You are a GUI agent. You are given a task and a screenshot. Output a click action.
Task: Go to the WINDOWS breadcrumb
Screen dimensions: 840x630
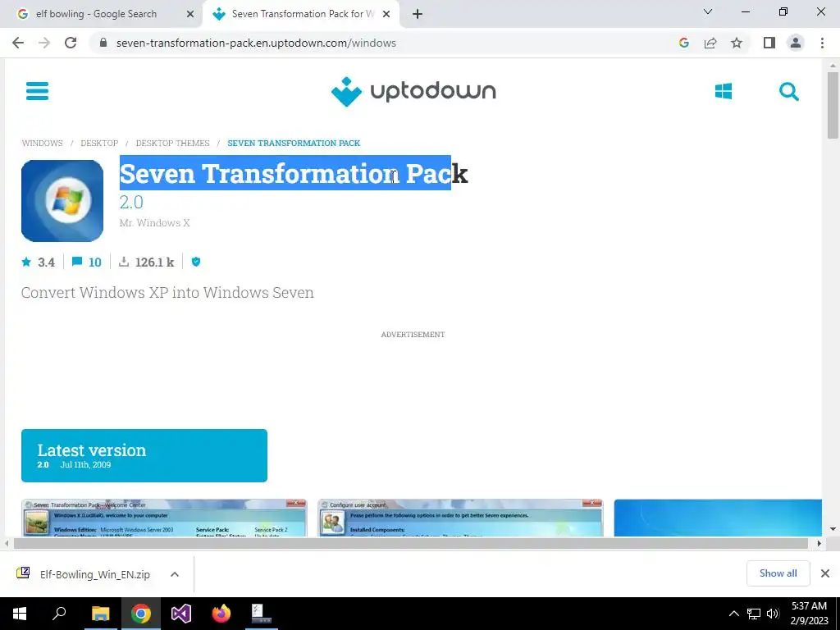point(43,143)
